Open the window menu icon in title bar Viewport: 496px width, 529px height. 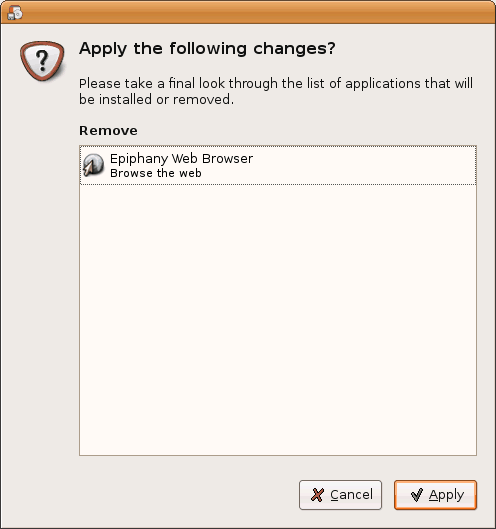coord(15,13)
